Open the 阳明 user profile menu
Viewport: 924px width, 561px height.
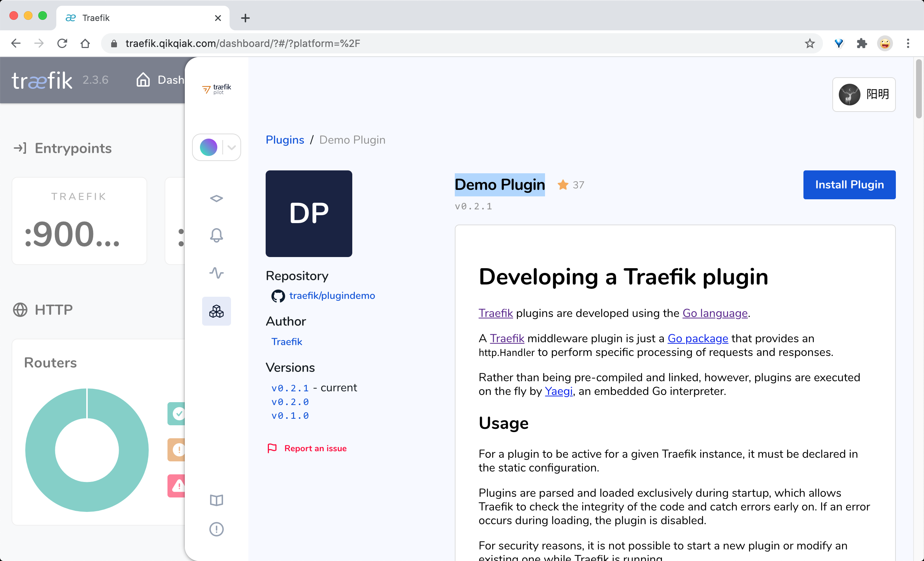click(864, 95)
